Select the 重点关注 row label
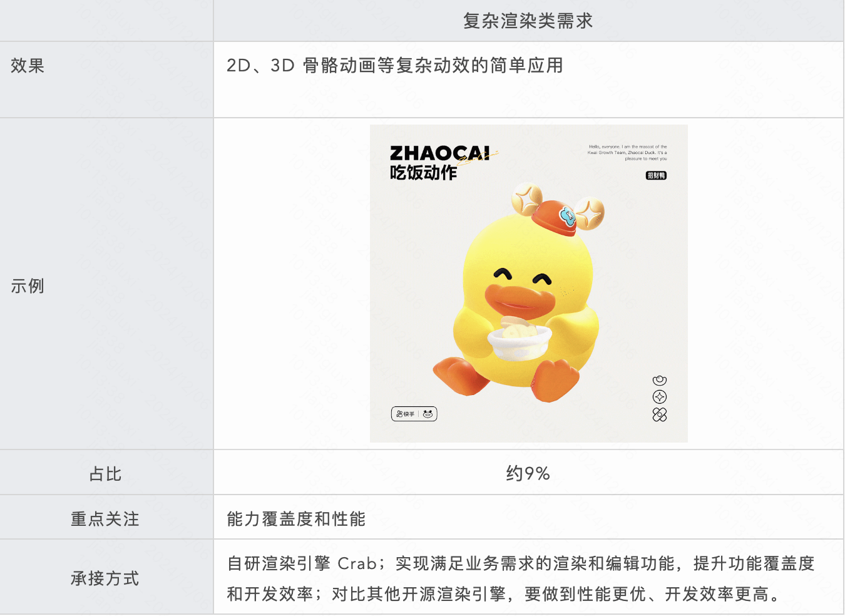Screen dimensions: 845x616 (105, 519)
